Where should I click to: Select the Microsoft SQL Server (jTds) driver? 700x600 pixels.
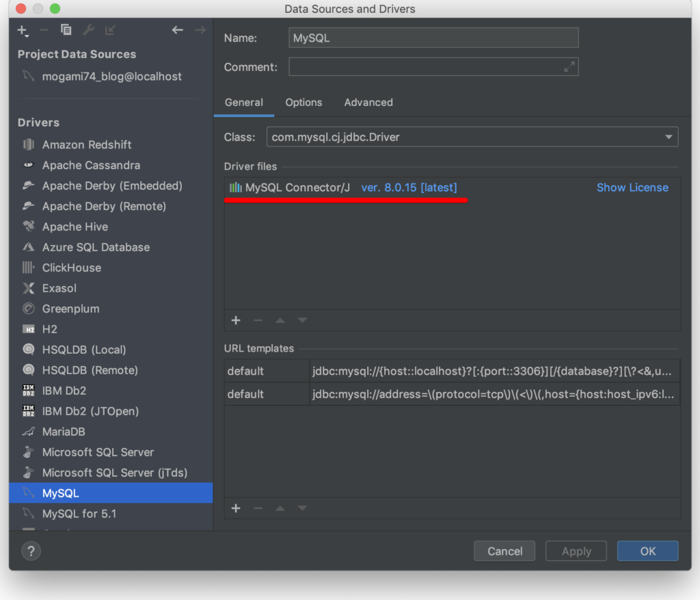[111, 473]
